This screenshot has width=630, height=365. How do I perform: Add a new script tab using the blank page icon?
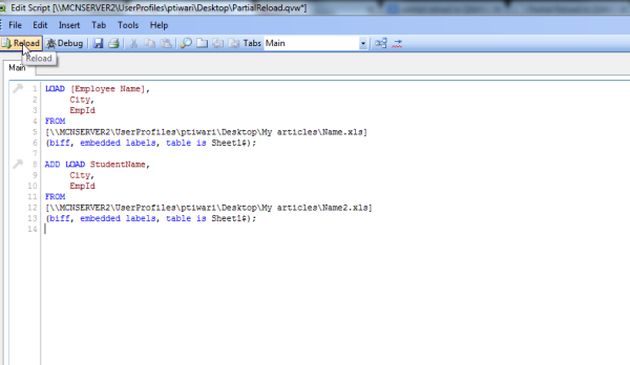click(x=202, y=43)
